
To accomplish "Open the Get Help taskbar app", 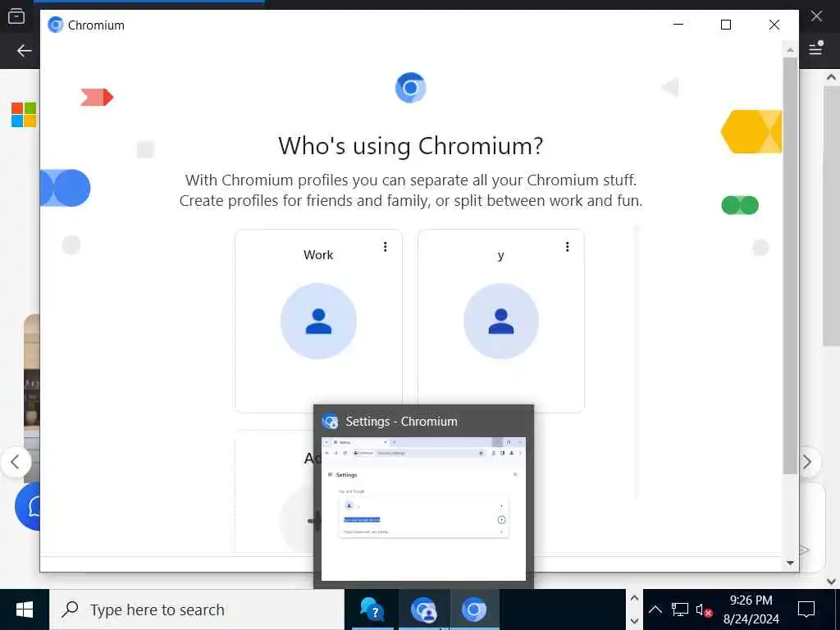I will point(372,609).
